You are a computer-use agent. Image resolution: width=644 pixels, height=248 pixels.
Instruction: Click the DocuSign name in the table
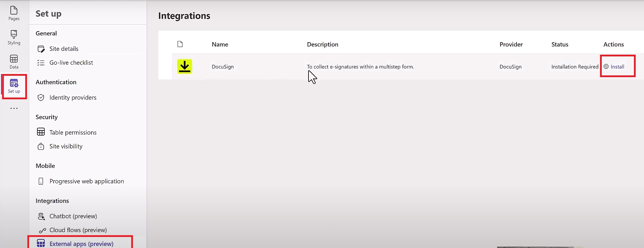pyautogui.click(x=223, y=67)
